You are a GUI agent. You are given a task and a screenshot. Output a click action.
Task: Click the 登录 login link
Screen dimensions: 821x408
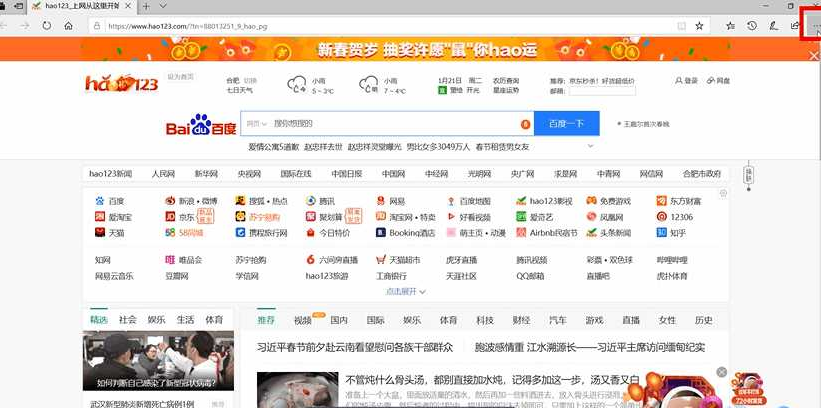686,81
